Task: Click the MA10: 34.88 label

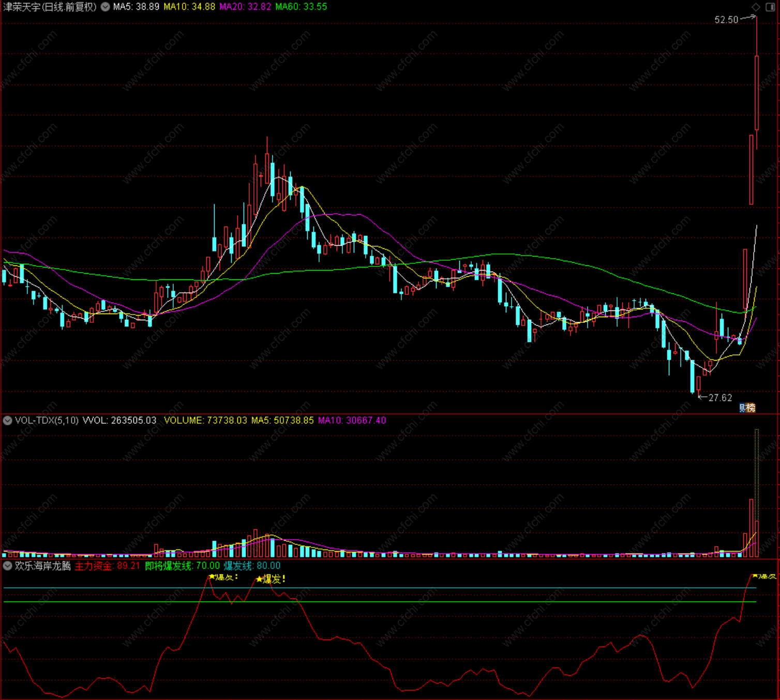Action: 189,7
